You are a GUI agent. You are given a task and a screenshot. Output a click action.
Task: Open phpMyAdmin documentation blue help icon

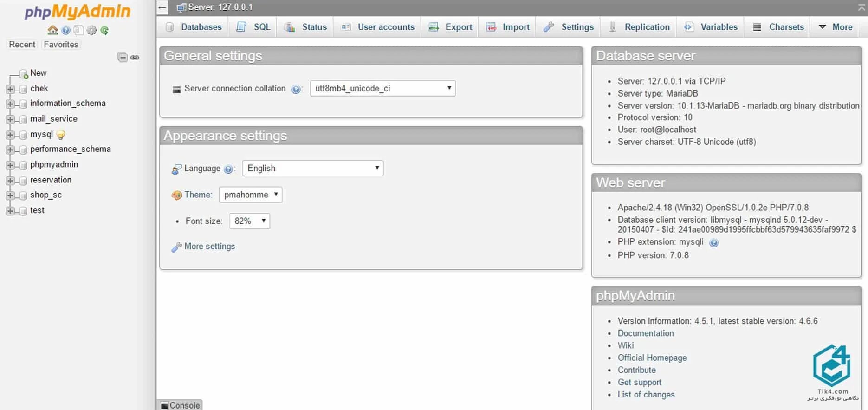pos(66,30)
